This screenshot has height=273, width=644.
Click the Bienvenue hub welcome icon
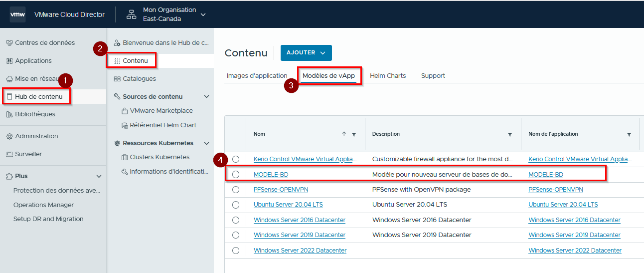click(117, 43)
